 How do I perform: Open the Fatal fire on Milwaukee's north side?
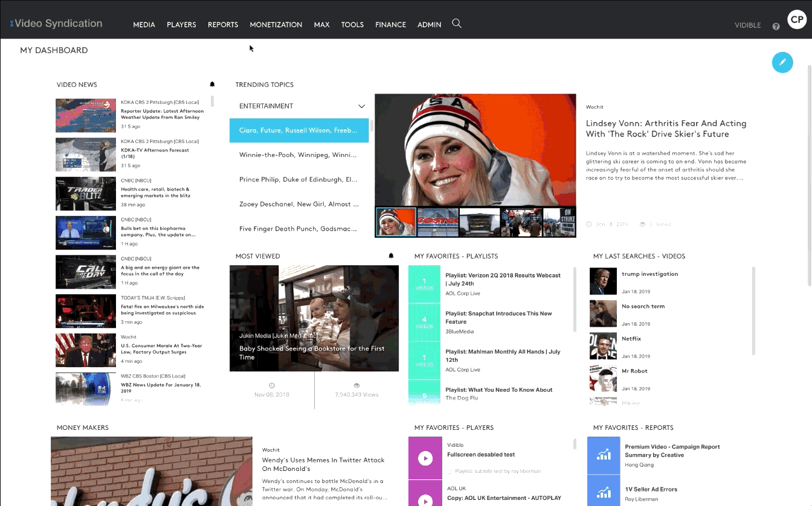pyautogui.click(x=163, y=310)
